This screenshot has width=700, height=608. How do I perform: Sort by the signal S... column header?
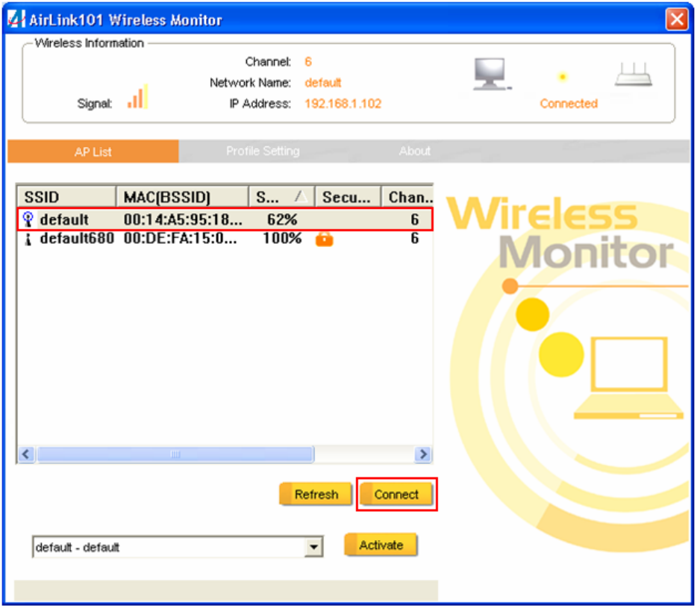(281, 197)
